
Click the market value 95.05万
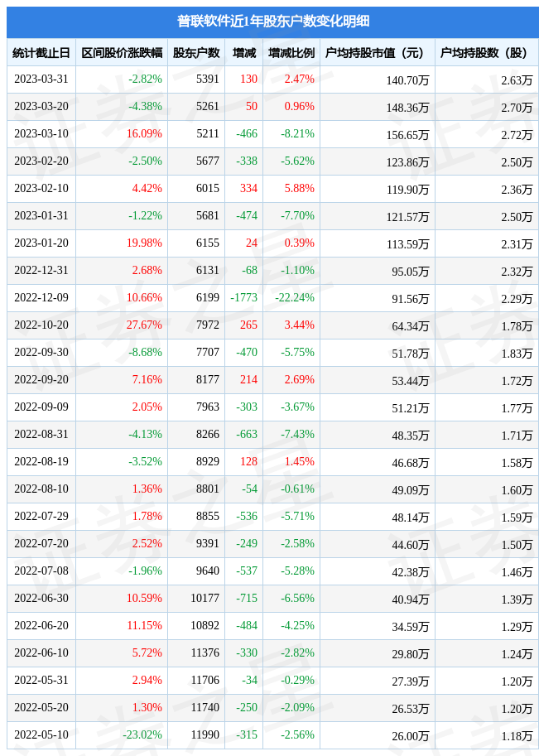411,272
